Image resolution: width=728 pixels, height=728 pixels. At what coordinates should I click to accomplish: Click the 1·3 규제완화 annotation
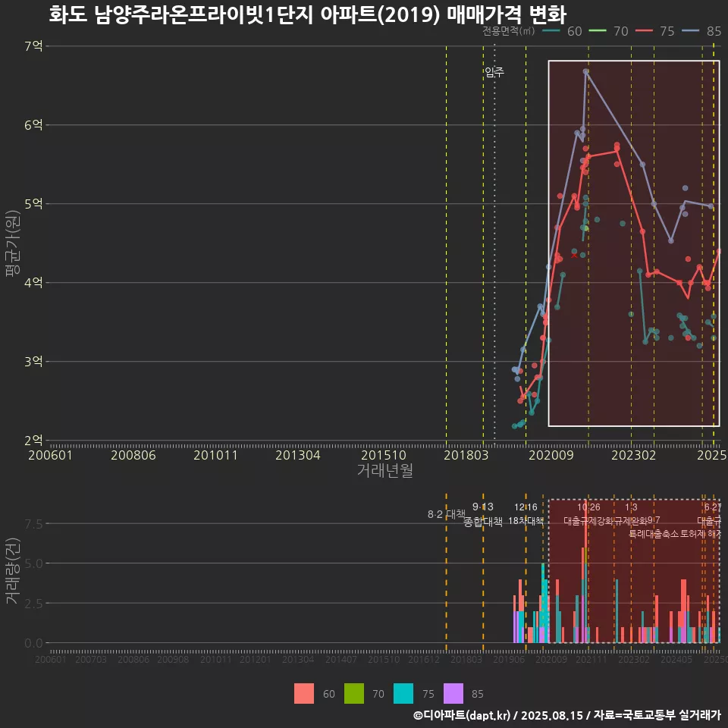click(631, 514)
